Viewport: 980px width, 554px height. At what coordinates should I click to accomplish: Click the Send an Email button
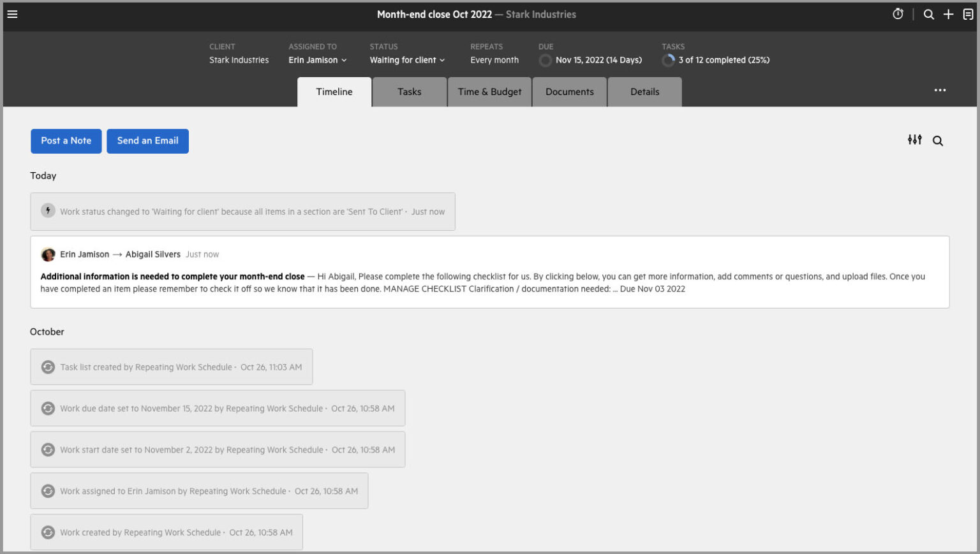147,141
